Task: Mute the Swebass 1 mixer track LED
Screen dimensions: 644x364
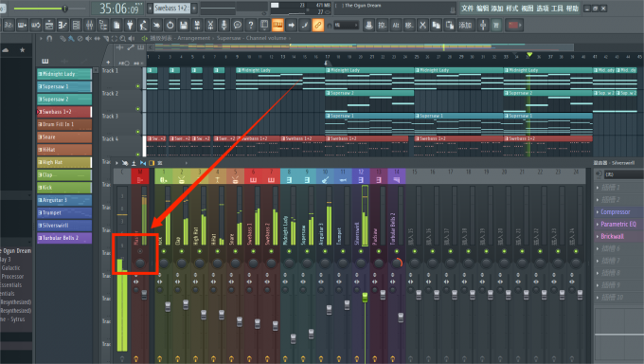Action: tap(253, 251)
